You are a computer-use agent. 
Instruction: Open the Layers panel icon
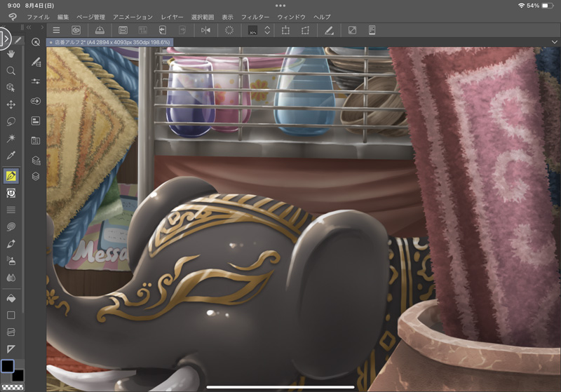[x=36, y=177]
